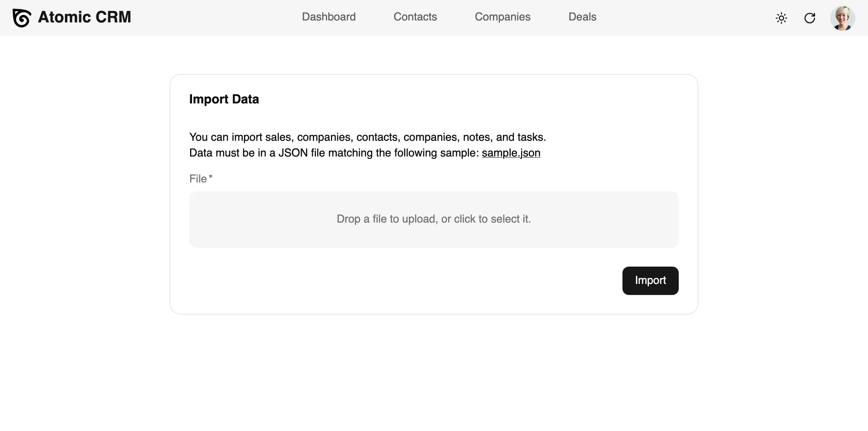Open profile options from the avatar photo

click(843, 18)
